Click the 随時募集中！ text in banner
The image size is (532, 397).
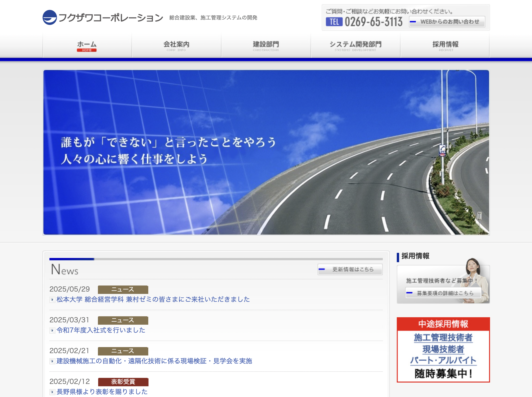pos(444,374)
